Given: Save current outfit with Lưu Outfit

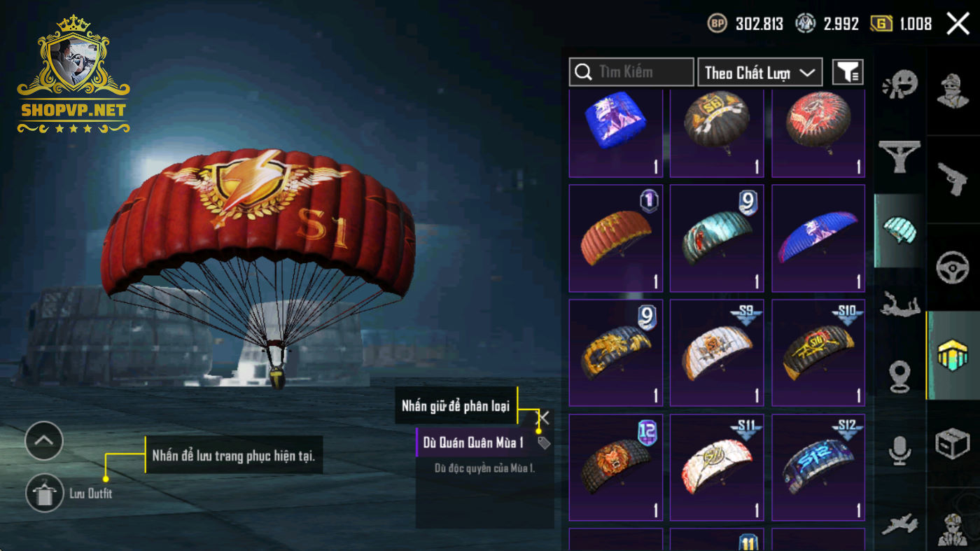Looking at the screenshot, I should pyautogui.click(x=45, y=494).
